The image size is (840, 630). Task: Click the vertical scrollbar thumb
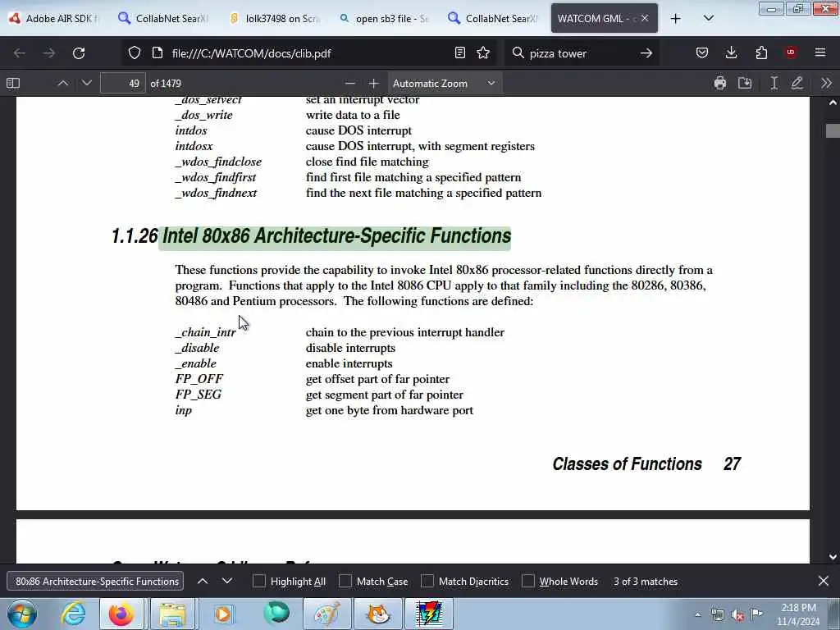click(x=833, y=130)
